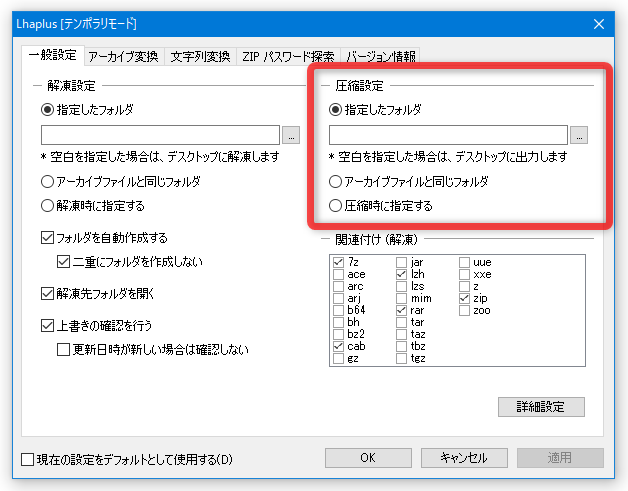Check the arc file association

[x=338, y=286]
